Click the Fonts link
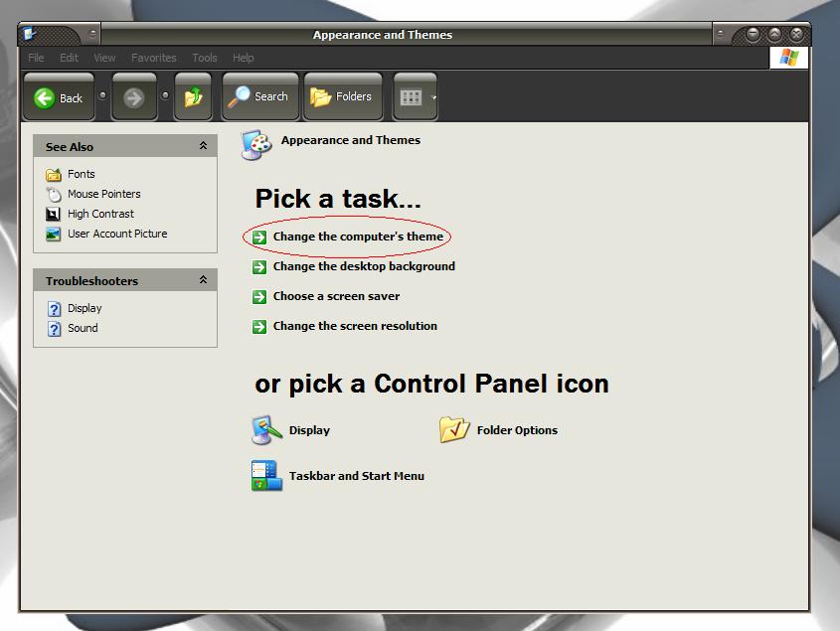Viewport: 840px width, 631px height. pos(81,174)
